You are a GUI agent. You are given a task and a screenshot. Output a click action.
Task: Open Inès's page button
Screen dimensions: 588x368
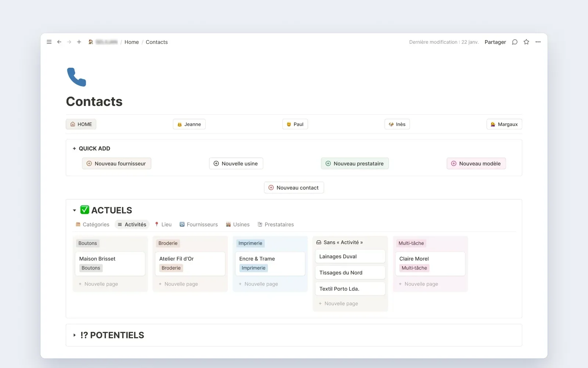[x=397, y=124]
